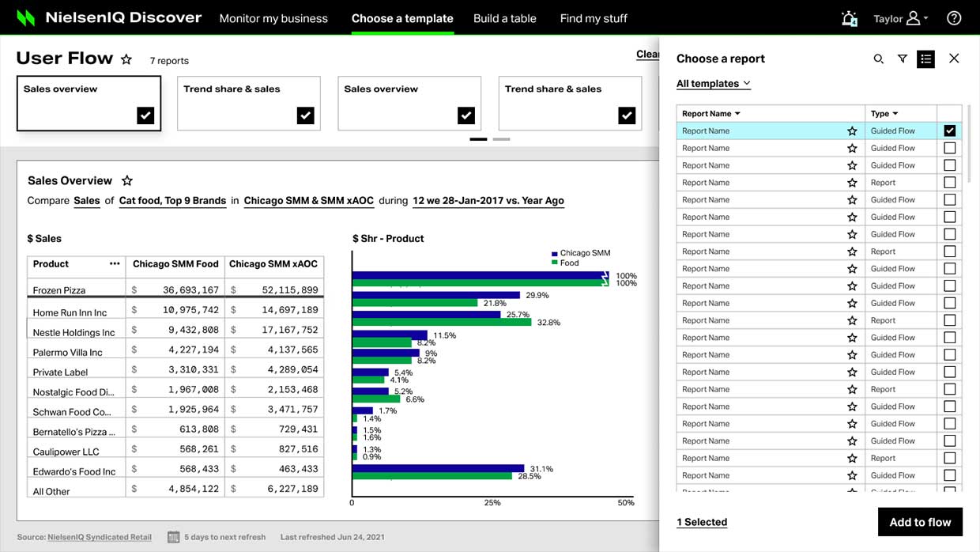Switch to Build a table tab

pos(505,18)
